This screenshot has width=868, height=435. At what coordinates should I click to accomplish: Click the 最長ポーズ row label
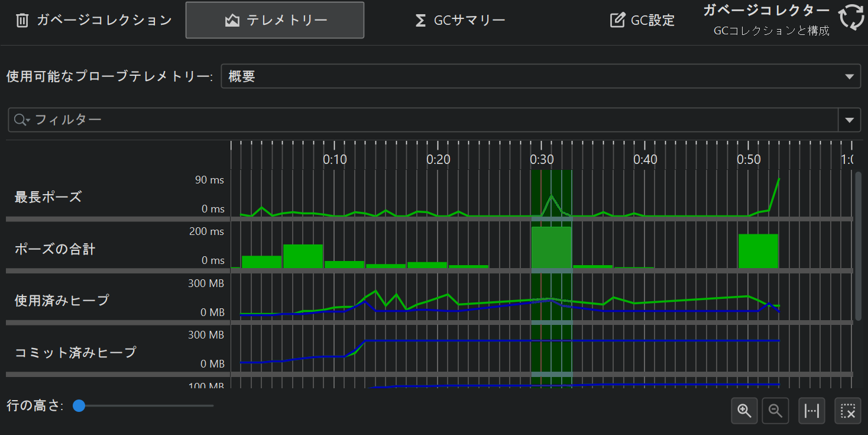coord(48,197)
